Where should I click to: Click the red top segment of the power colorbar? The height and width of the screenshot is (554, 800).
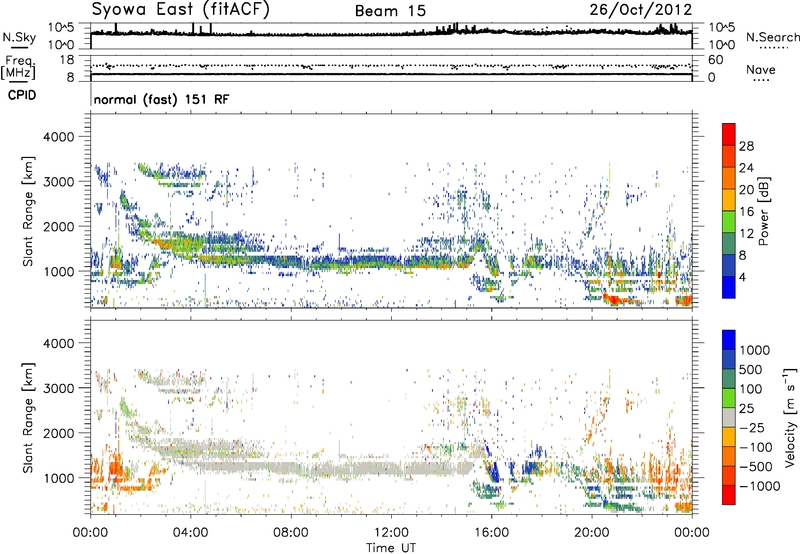(x=729, y=134)
